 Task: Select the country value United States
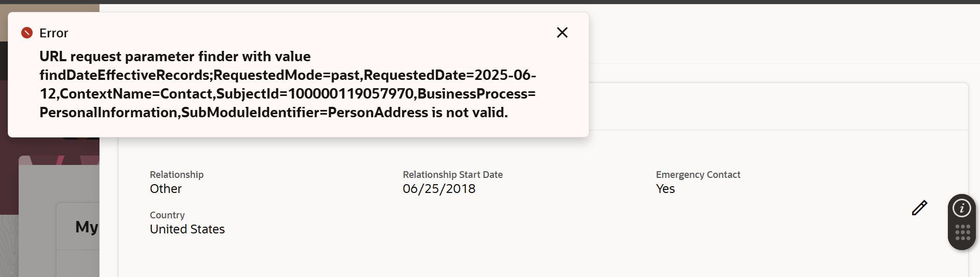tap(187, 229)
